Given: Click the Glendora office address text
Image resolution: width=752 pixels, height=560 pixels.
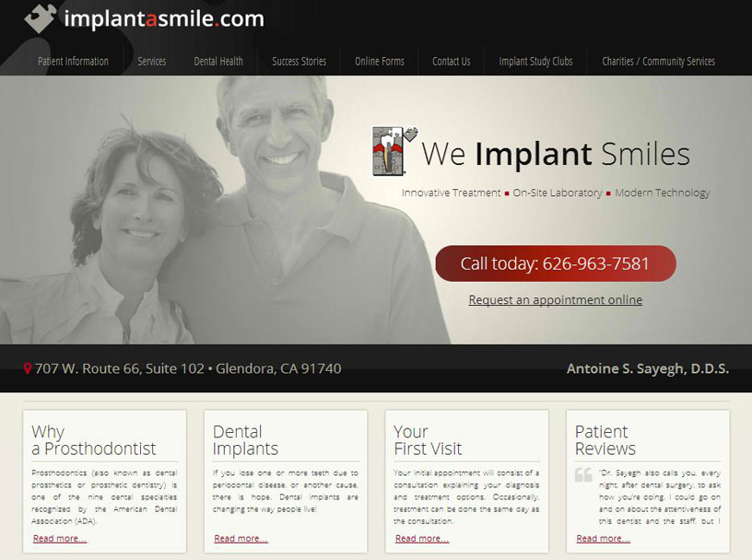Looking at the screenshot, I should click(188, 368).
